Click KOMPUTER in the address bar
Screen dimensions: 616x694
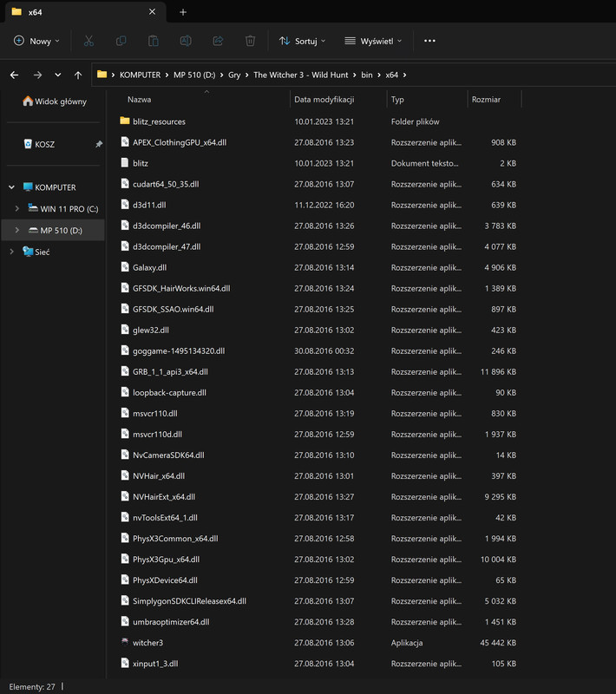pyautogui.click(x=140, y=75)
